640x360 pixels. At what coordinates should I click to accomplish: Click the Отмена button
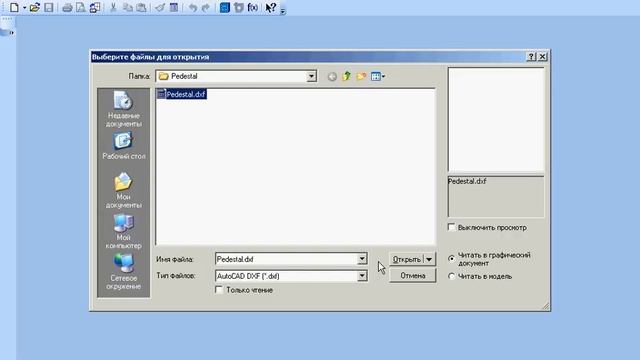[413, 276]
